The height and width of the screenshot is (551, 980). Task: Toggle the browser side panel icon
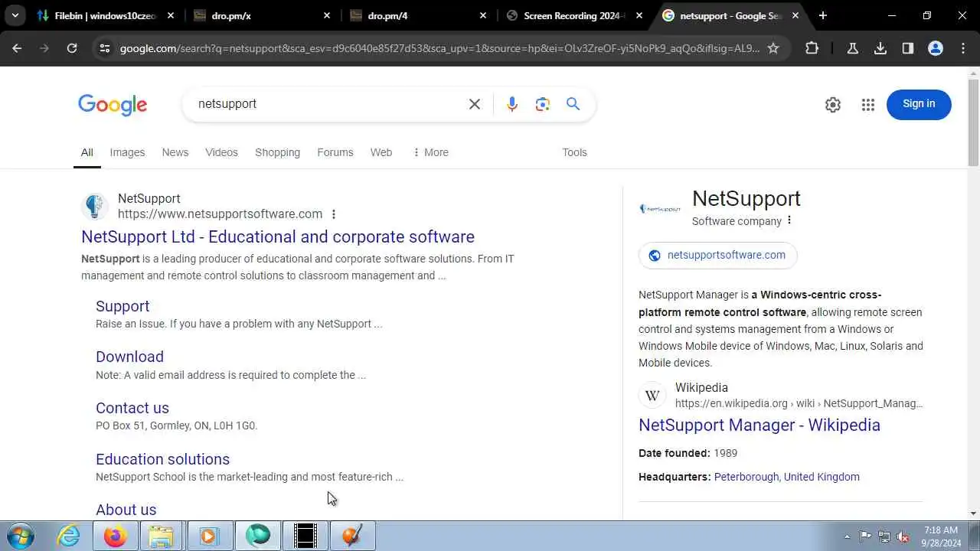click(x=908, y=48)
